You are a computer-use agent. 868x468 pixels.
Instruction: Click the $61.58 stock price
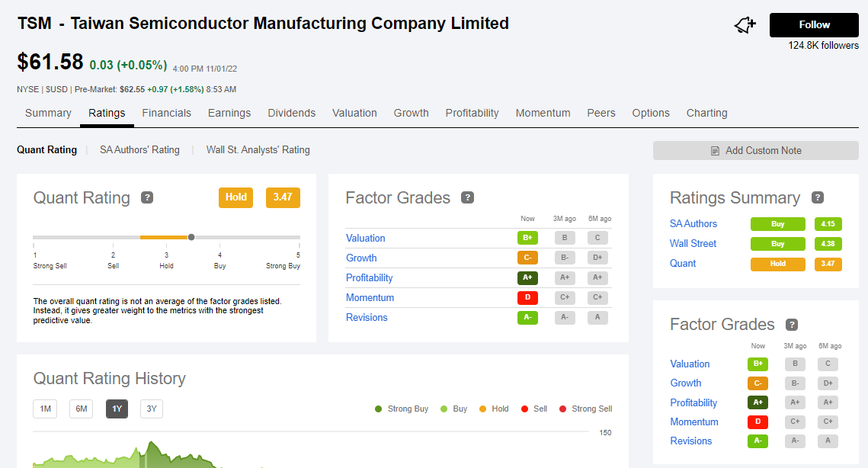(50, 62)
